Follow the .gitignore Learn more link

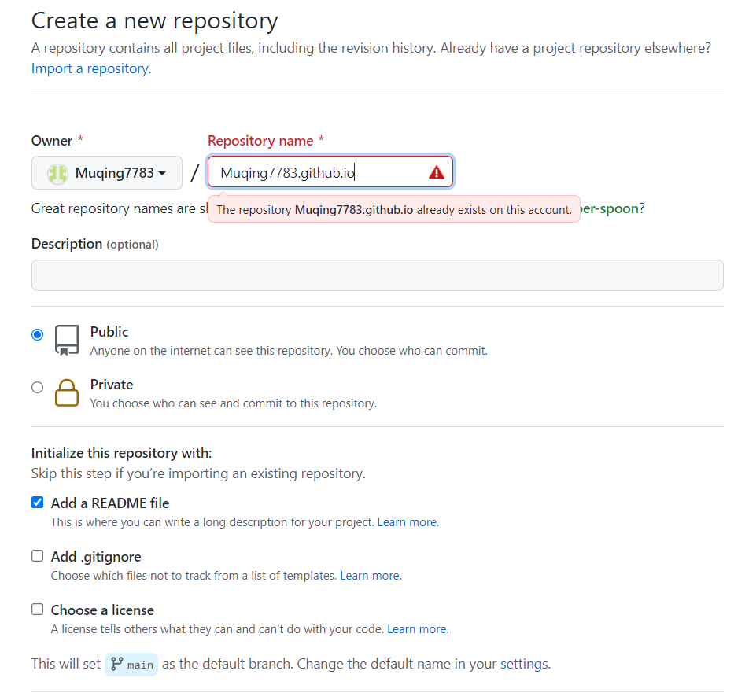(370, 576)
